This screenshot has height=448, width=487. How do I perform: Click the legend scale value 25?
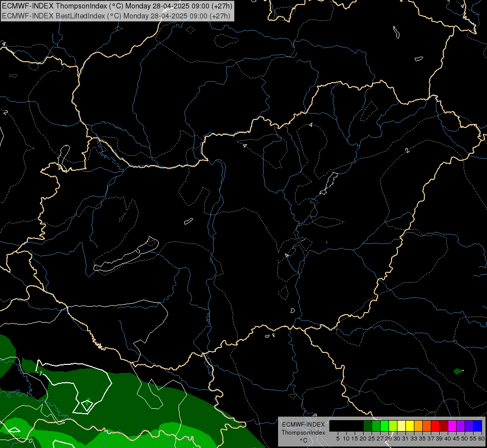pos(372,439)
